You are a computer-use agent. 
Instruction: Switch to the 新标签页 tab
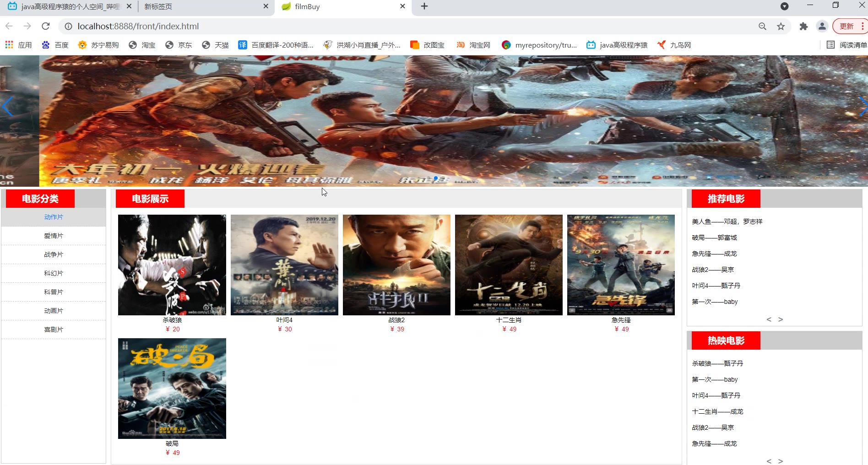point(201,6)
